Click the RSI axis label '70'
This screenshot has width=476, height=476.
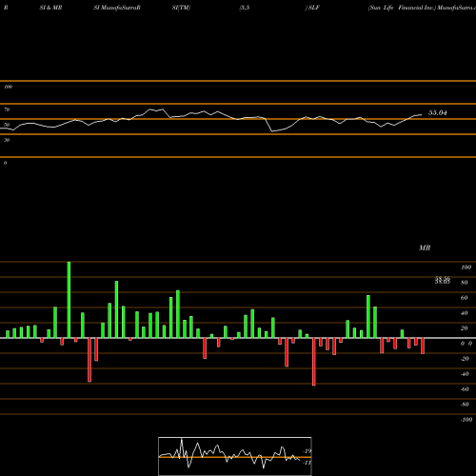click(7, 109)
